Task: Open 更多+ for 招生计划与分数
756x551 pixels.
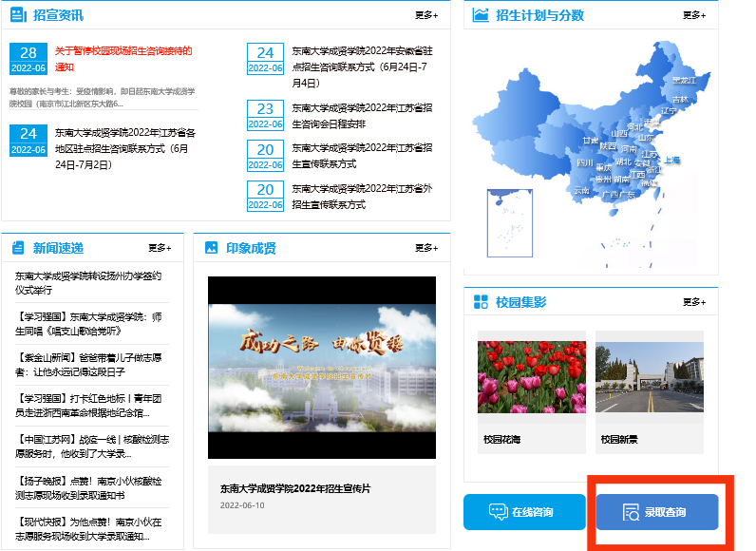Action: coord(694,15)
